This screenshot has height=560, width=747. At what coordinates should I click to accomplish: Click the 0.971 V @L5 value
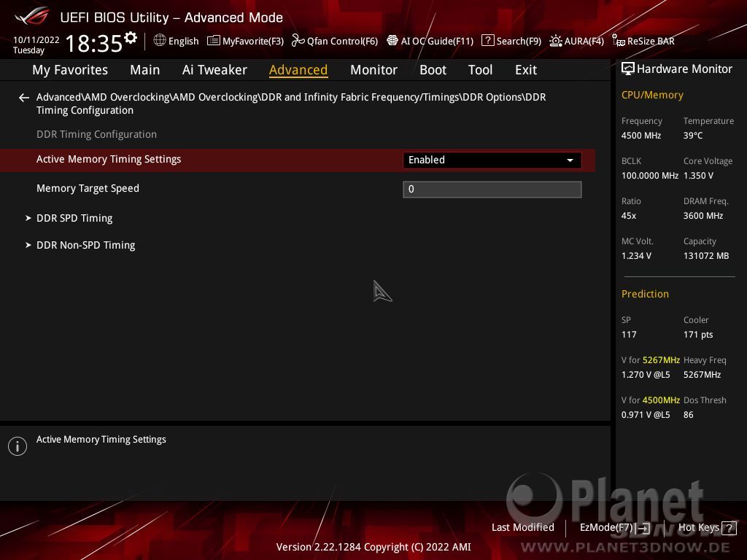pos(646,415)
